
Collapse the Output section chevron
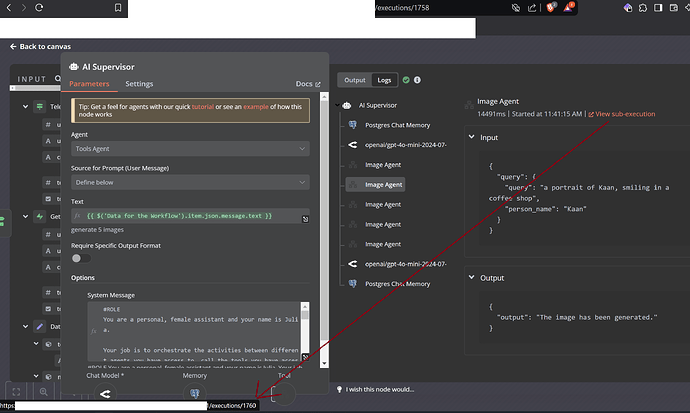point(471,277)
